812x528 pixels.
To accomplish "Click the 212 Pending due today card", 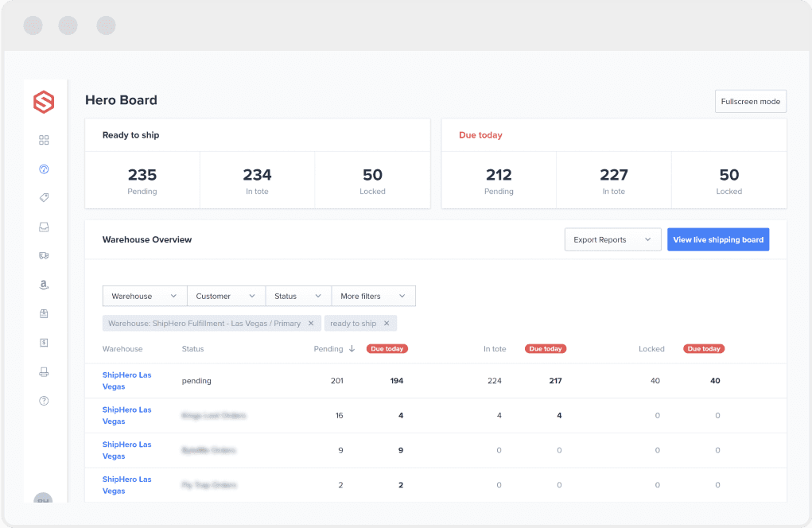I will click(x=499, y=181).
